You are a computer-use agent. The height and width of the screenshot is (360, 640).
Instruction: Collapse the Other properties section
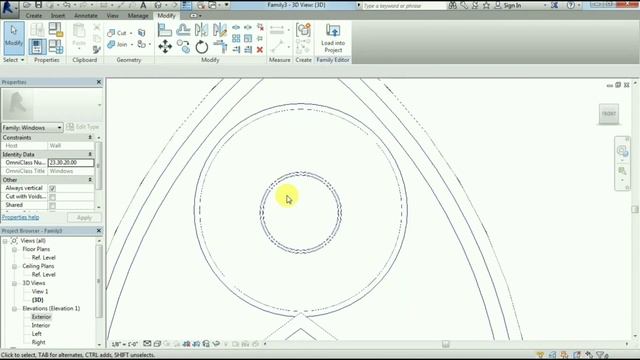90,180
